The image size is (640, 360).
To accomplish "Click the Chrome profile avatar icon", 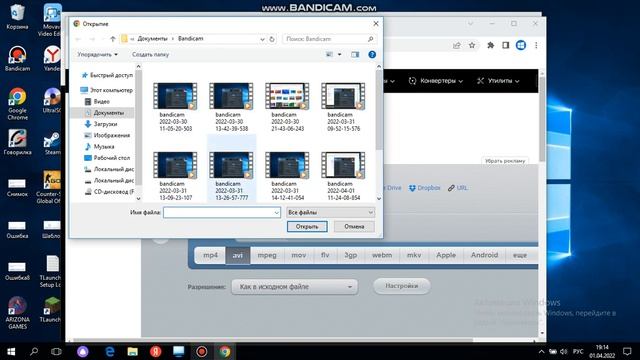I will point(521,45).
